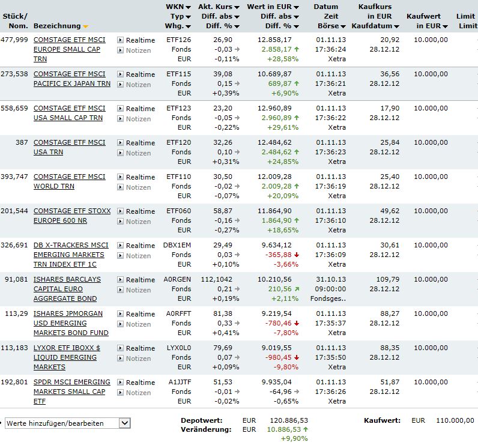Click current price 112,1042
The width and height of the screenshot is (478, 448).
[216, 279]
